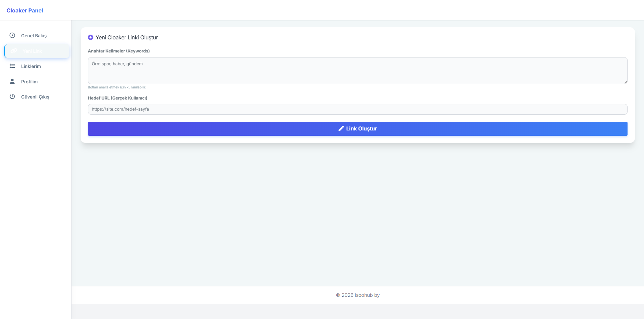
Task: Click the power icon for Güvenli Çıkış
Action: 12,96
